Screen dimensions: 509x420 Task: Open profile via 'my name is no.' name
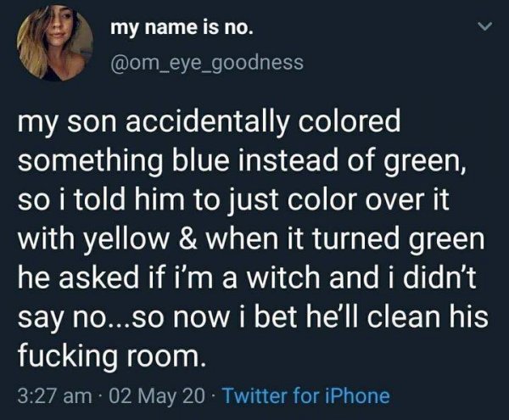click(x=182, y=29)
